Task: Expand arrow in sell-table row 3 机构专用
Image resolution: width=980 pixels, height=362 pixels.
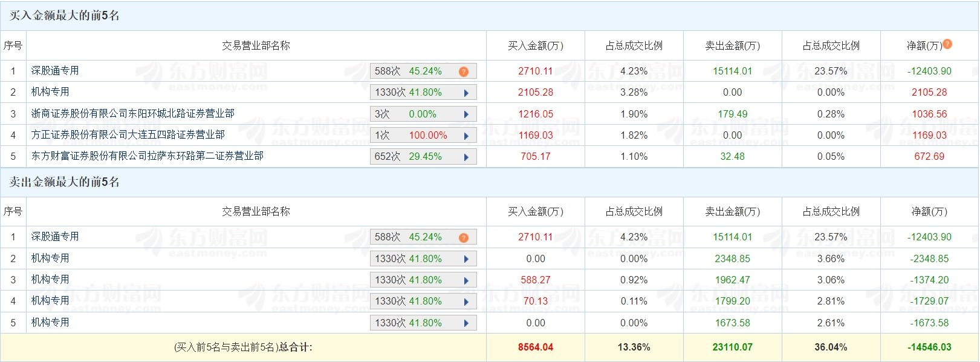Action: (466, 280)
